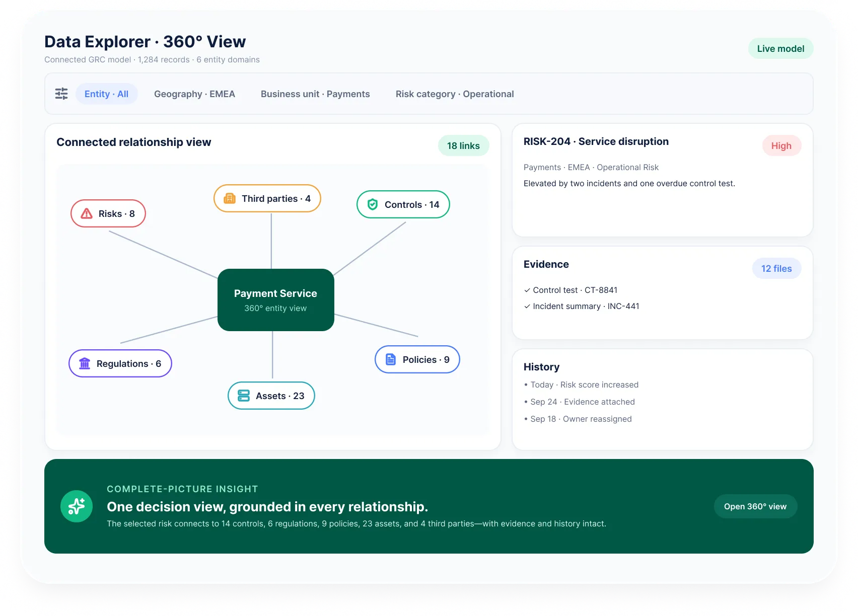The image size is (858, 616).
Task: Click checkmark beside Control test CT-8841
Action: pos(527,290)
